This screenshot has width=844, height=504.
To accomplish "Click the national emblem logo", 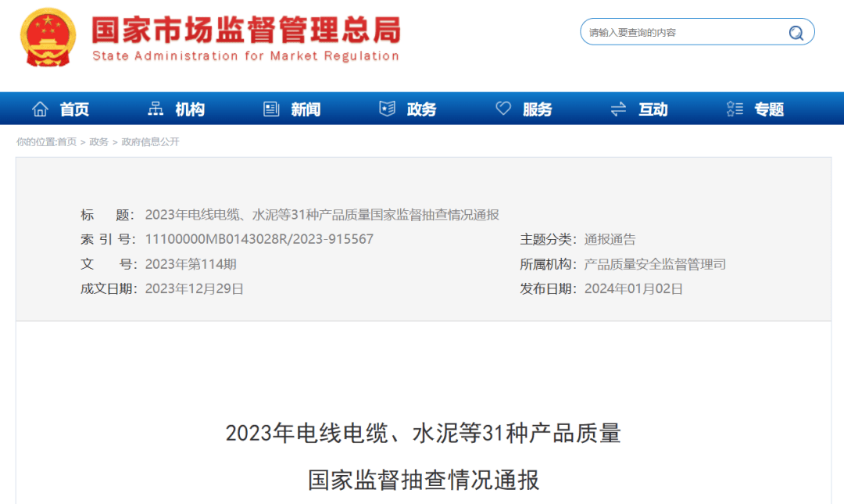I will coord(48,37).
